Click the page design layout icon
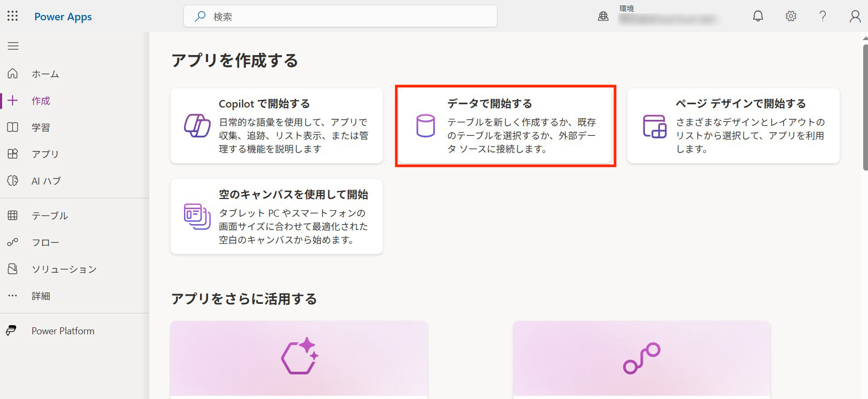This screenshot has width=868, height=399. pyautogui.click(x=655, y=126)
